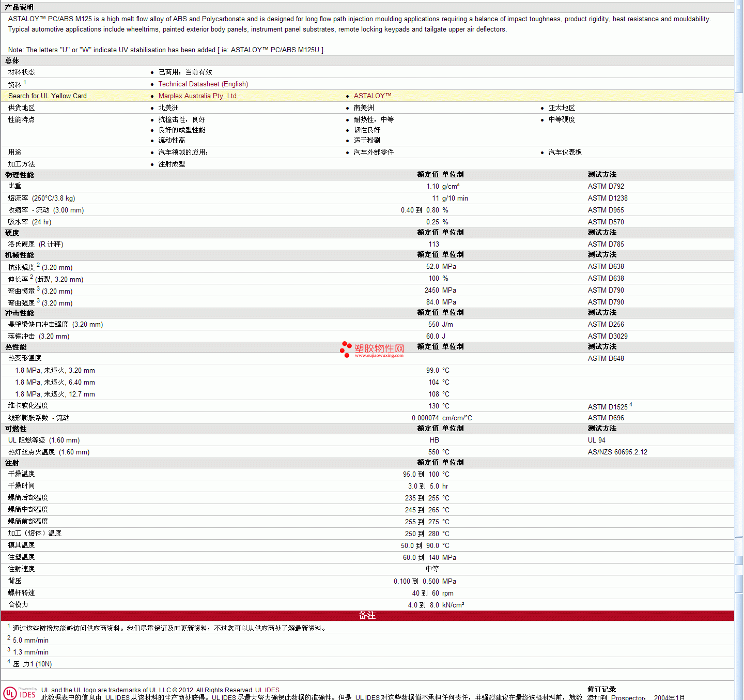This screenshot has height=700, width=744.
Task: Click the ASTM D648 test method
Action: pos(606,358)
